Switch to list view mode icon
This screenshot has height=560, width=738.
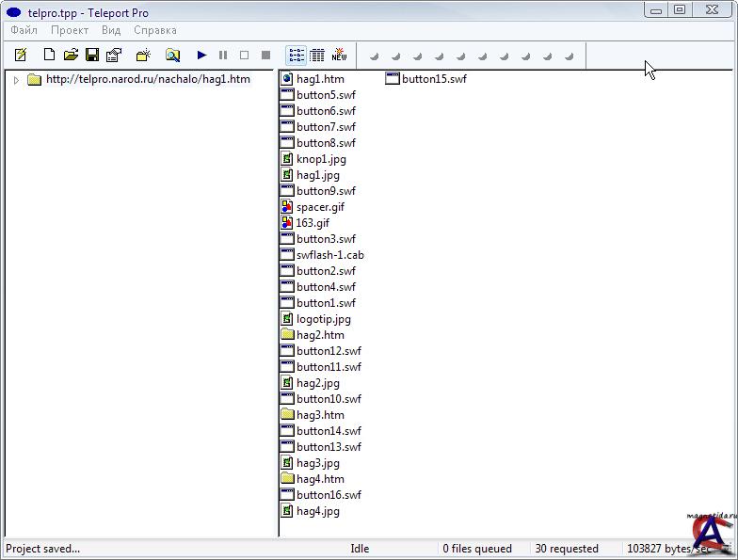tap(297, 56)
